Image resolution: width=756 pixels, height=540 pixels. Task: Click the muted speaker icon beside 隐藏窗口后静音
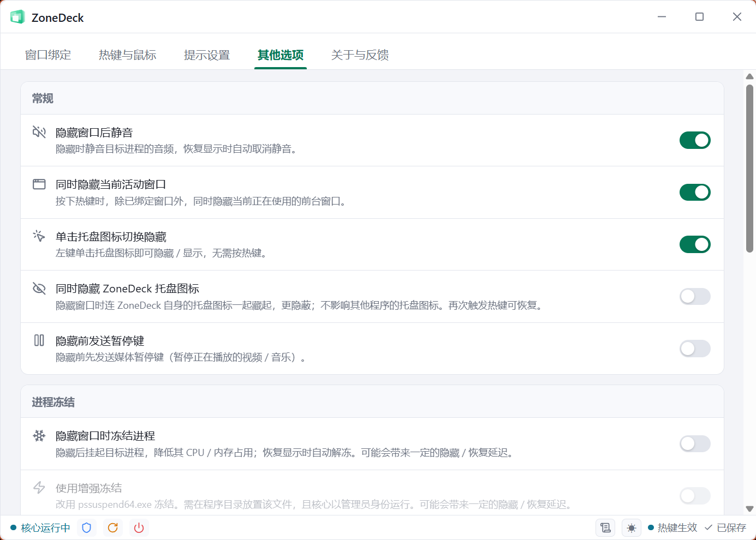(39, 132)
